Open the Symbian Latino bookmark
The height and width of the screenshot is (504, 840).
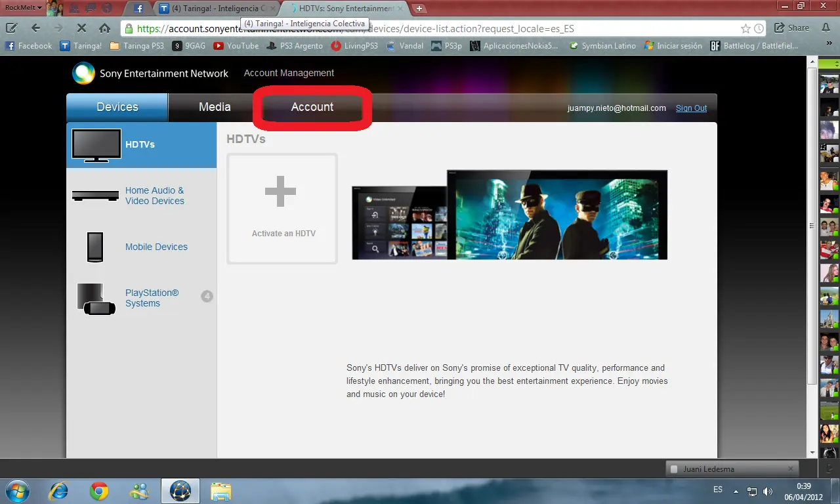coord(602,46)
